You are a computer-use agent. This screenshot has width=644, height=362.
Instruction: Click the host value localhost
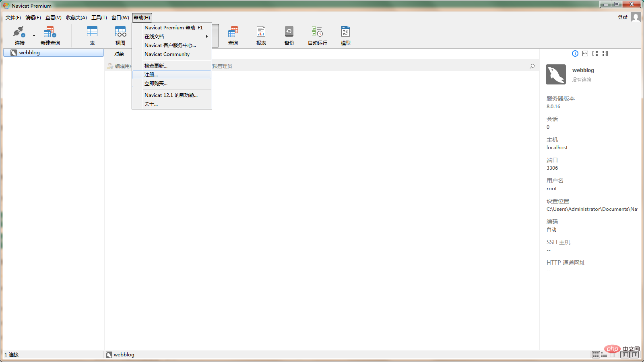coord(557,148)
